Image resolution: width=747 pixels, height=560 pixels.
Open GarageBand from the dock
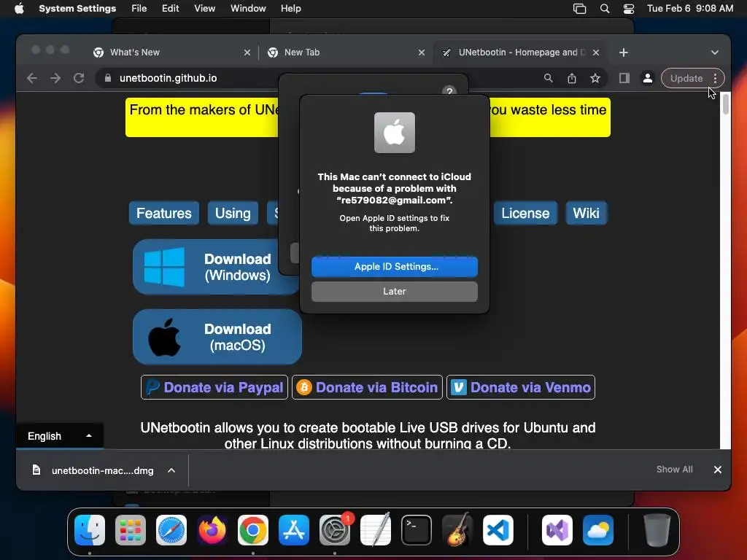(457, 530)
